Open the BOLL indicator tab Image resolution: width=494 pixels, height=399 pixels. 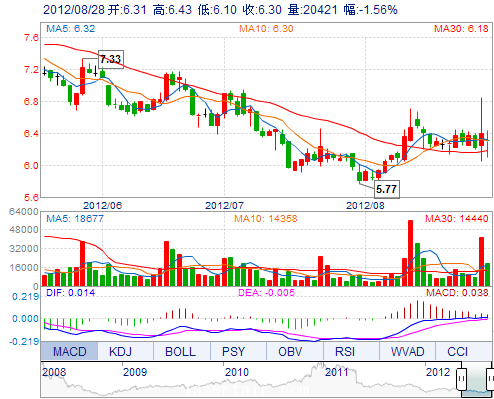tap(182, 351)
